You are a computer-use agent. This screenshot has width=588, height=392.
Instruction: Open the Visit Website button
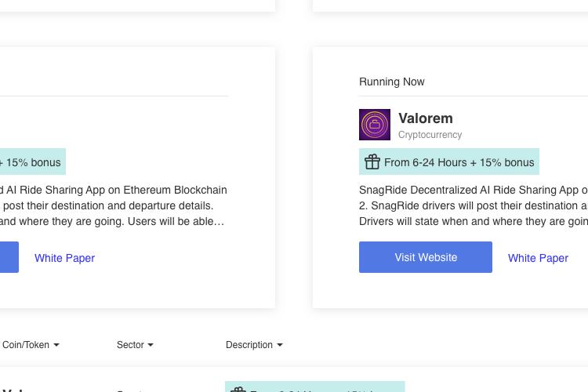click(426, 257)
